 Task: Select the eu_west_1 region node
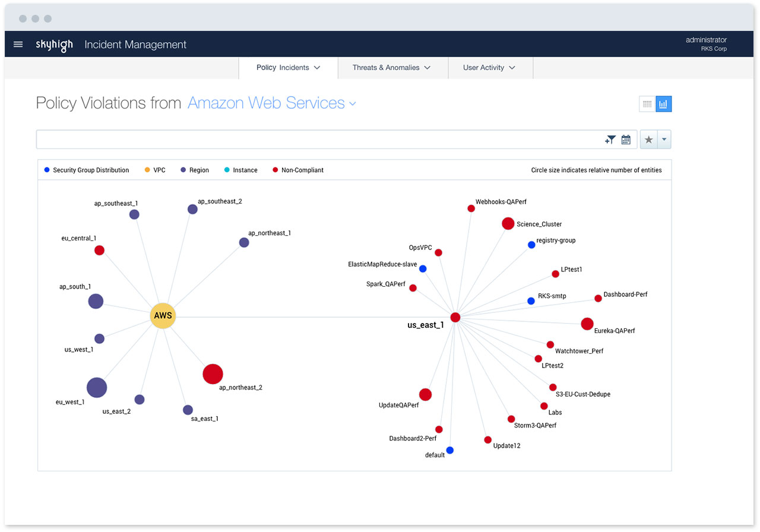[97, 388]
